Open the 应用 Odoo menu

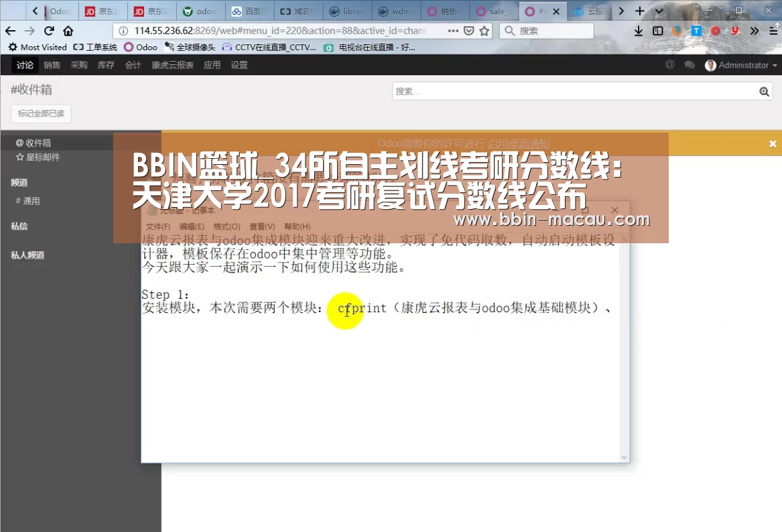point(212,65)
